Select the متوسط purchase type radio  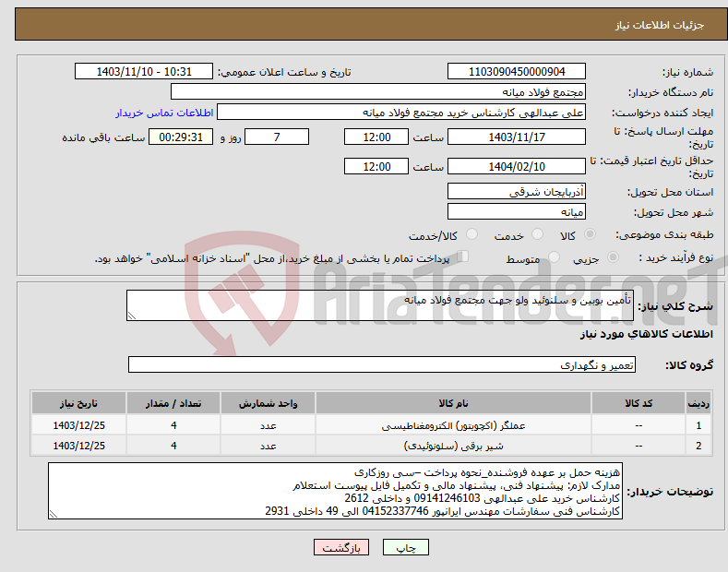click(x=554, y=257)
